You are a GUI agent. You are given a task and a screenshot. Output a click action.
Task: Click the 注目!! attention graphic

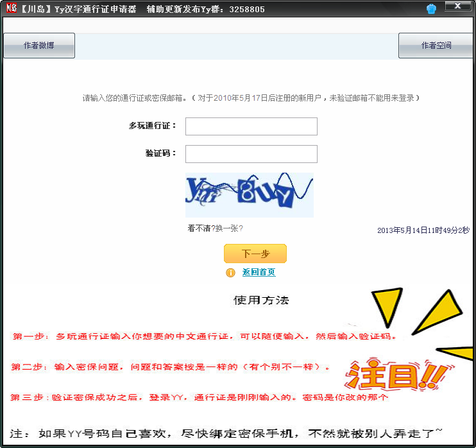click(x=398, y=375)
